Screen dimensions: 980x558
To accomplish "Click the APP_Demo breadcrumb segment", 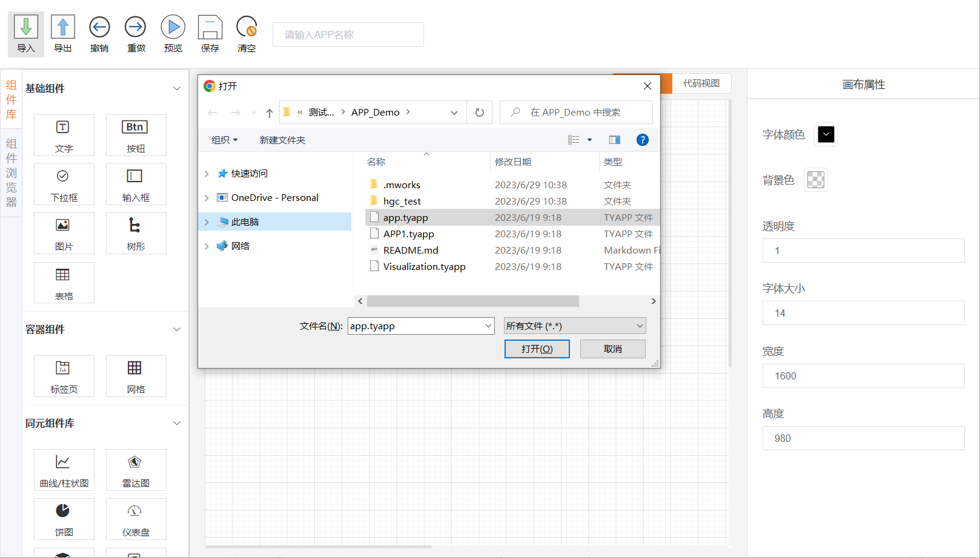I will click(x=376, y=112).
